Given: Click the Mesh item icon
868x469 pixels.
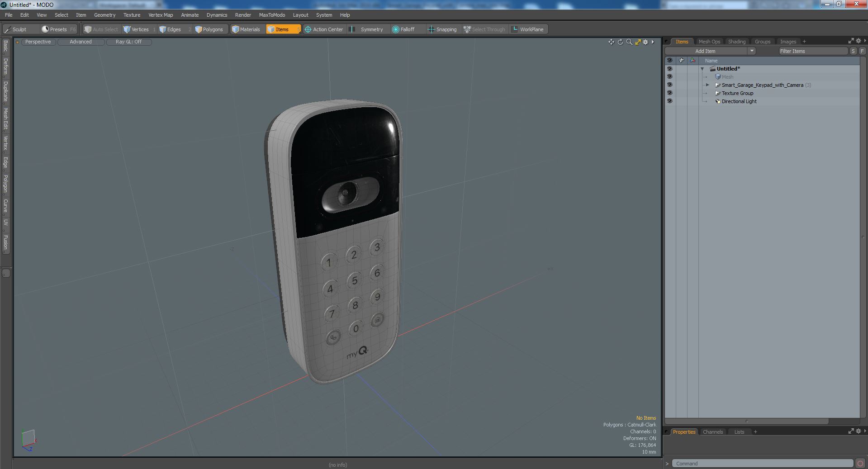Looking at the screenshot, I should pos(718,77).
